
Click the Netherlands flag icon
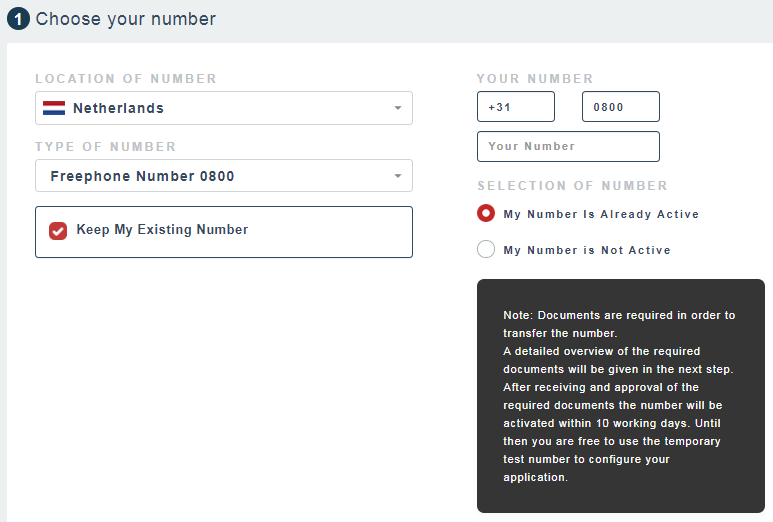(x=54, y=108)
